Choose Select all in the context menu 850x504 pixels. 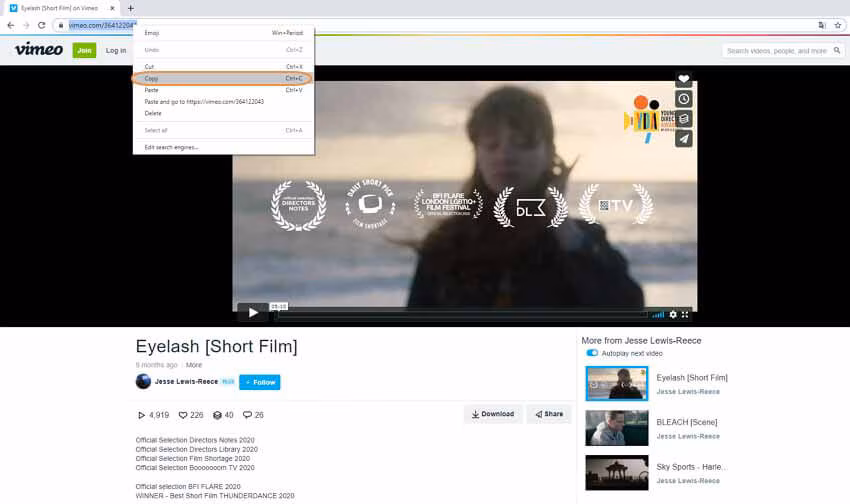[x=223, y=130]
